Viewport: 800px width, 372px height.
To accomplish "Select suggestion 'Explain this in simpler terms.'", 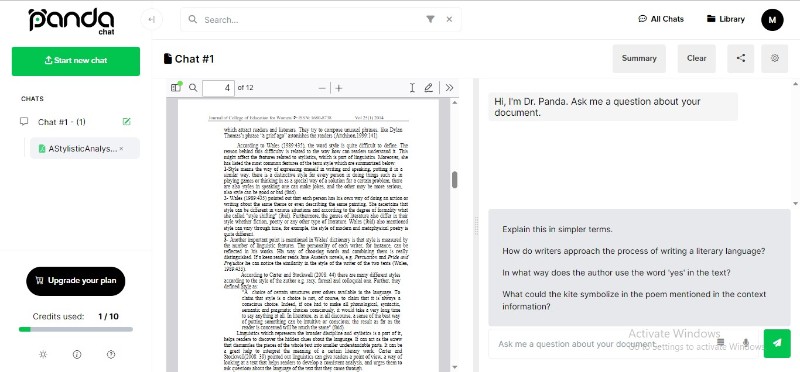I will click(x=557, y=229).
